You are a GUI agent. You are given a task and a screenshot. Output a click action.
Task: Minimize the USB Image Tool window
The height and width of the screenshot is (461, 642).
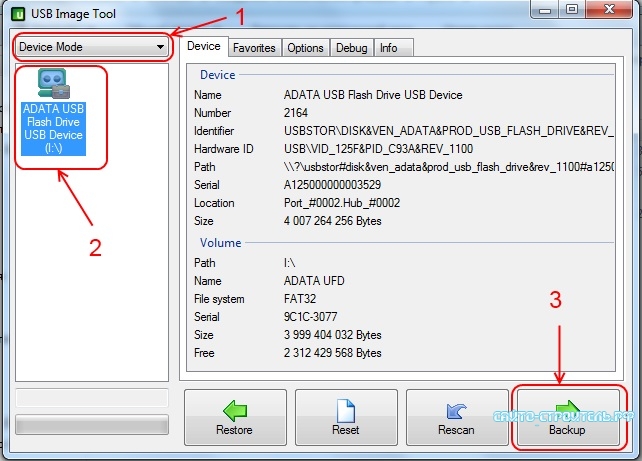coord(546,10)
